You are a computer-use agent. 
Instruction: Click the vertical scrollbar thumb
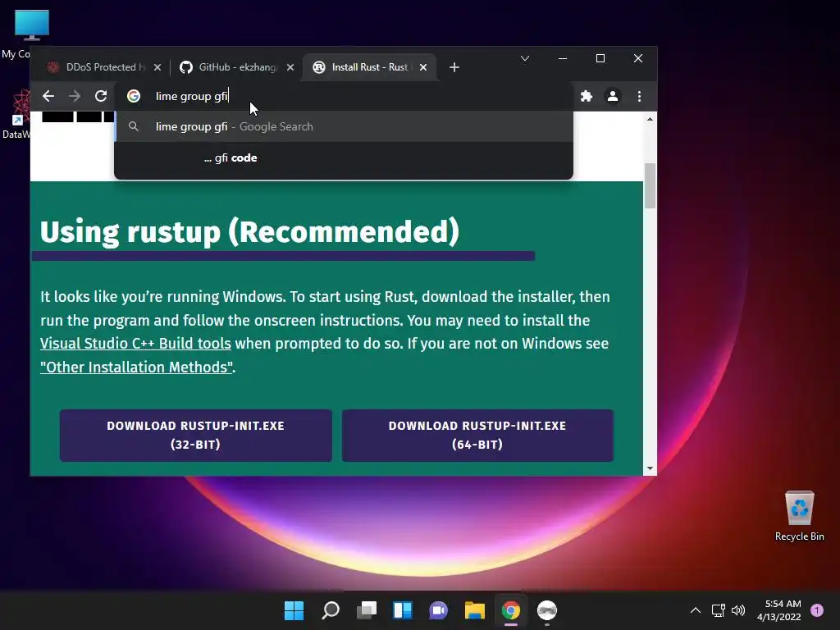tap(650, 185)
